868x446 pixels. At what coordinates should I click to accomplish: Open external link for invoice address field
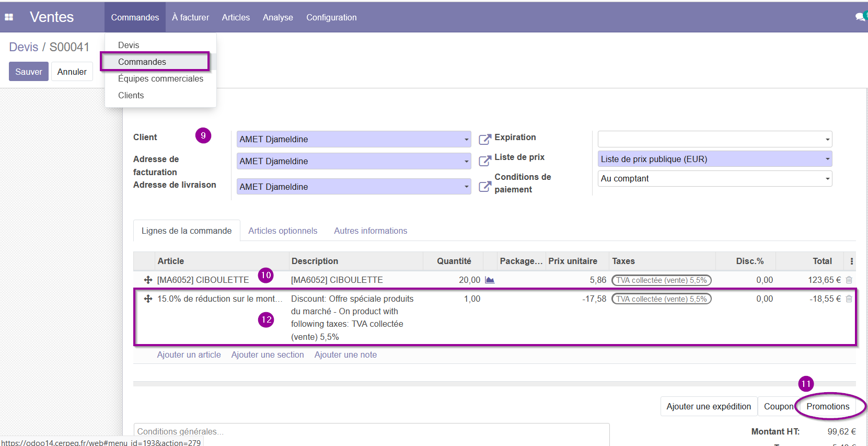485,161
